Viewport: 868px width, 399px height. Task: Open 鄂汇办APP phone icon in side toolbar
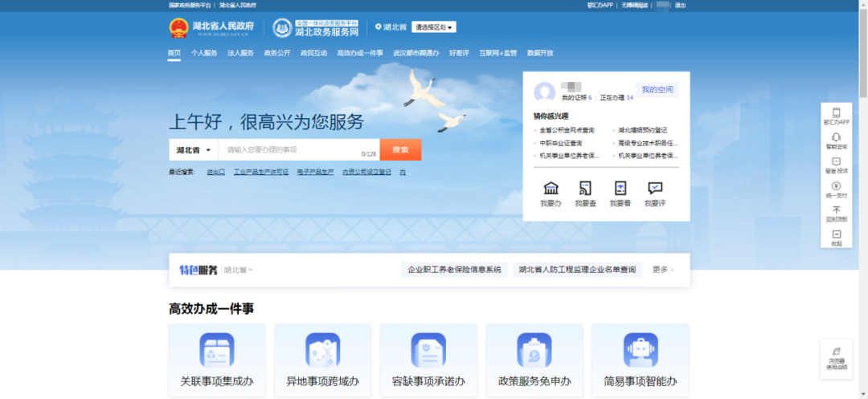pyautogui.click(x=837, y=112)
